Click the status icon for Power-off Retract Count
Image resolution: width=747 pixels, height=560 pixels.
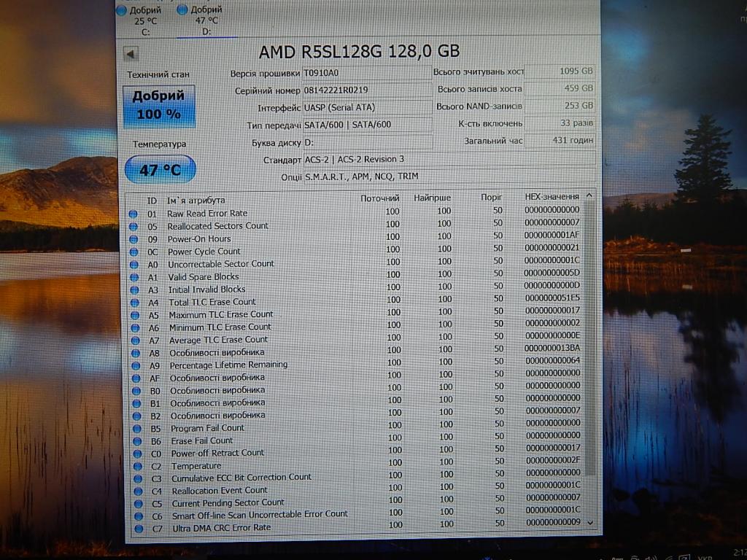pos(137,454)
